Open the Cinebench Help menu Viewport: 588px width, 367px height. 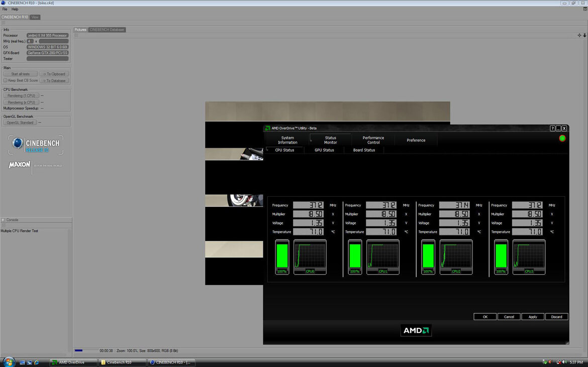tap(15, 10)
